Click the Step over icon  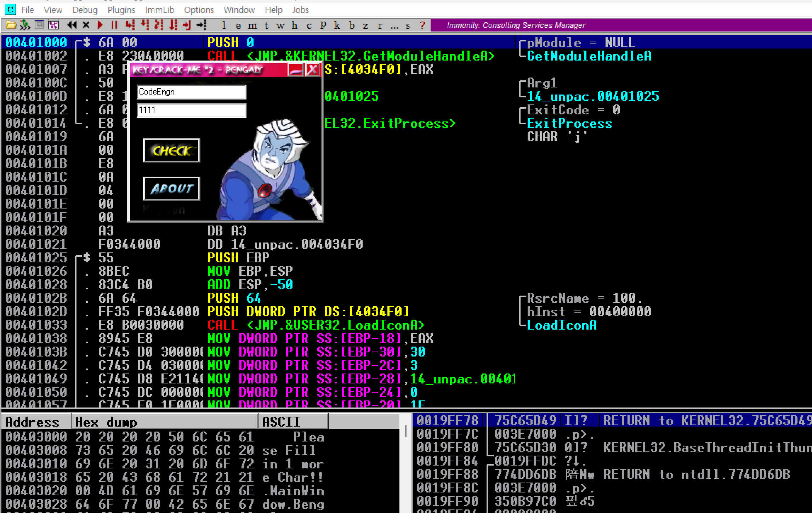[144, 25]
